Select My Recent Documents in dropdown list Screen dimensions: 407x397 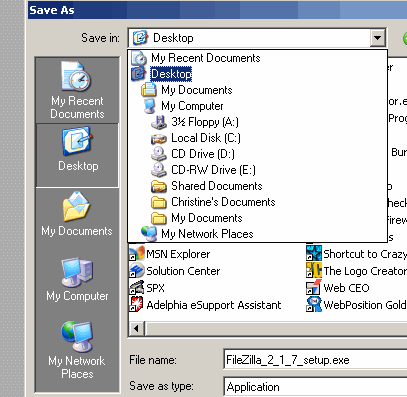point(205,58)
